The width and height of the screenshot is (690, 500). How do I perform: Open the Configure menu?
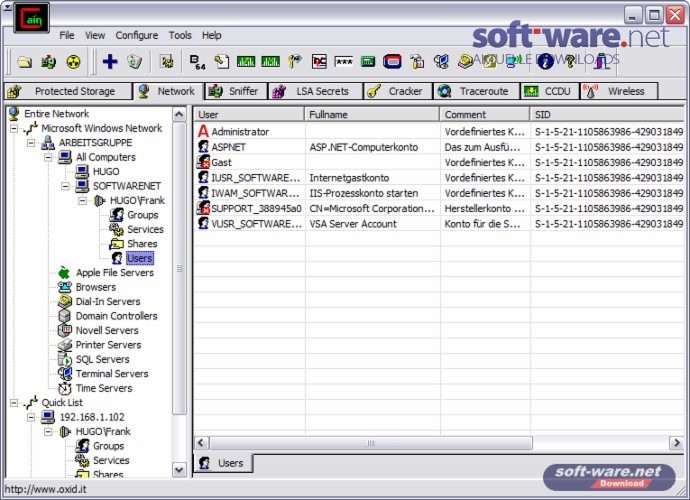(x=137, y=35)
